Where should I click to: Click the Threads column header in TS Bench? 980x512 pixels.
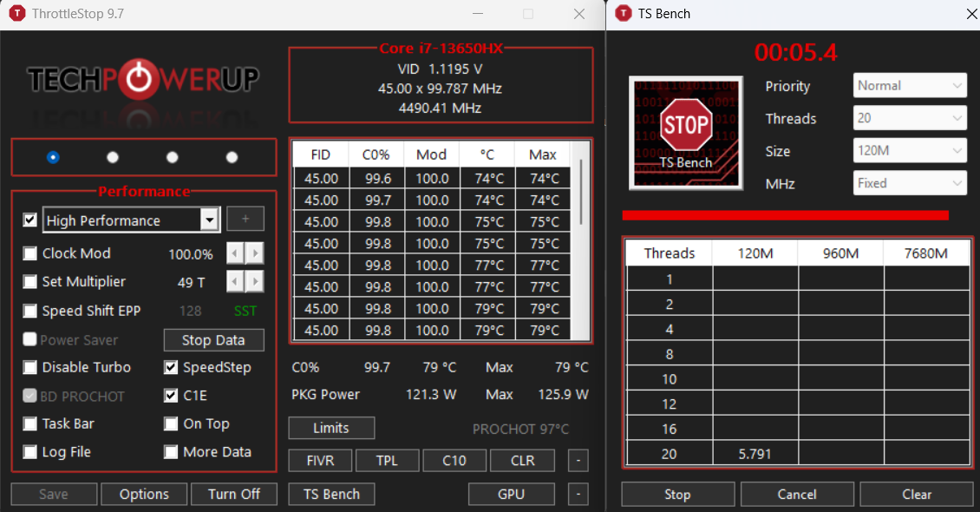click(670, 253)
